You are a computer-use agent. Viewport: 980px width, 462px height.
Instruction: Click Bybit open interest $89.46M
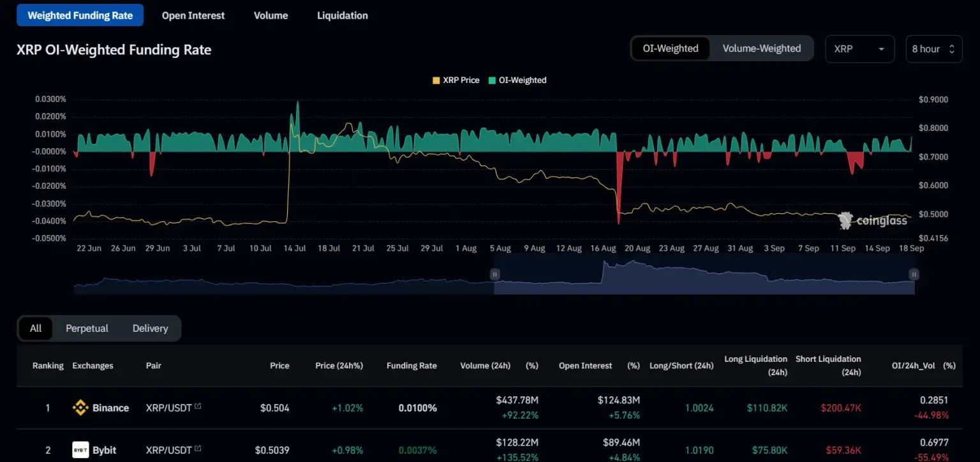coord(621,442)
